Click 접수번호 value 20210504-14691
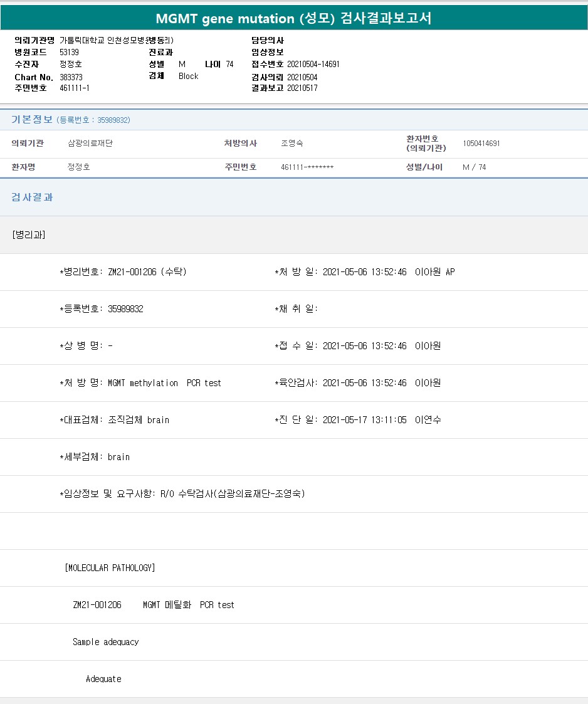Screen dimensions: 588x704 pos(313,65)
